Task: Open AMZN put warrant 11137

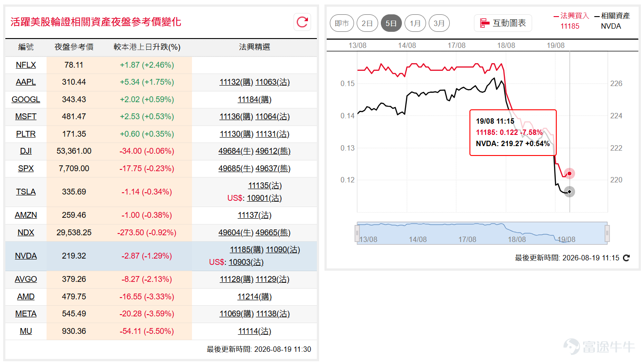Action: point(255,215)
